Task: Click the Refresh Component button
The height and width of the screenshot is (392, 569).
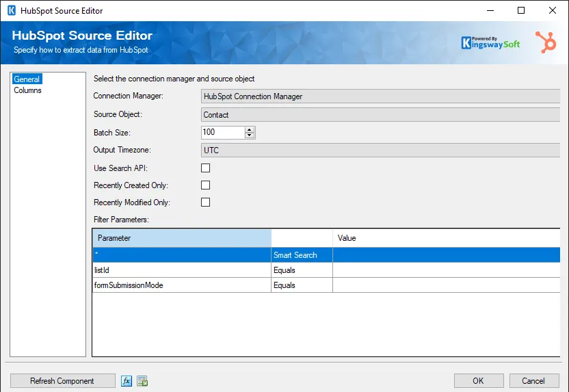Action: 62,381
